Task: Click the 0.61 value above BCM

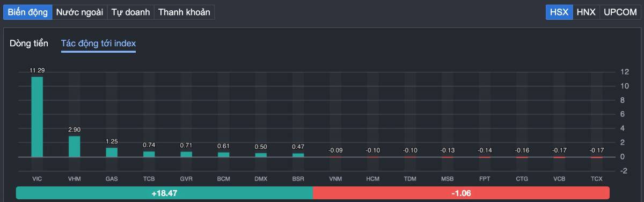Action: pyautogui.click(x=223, y=146)
